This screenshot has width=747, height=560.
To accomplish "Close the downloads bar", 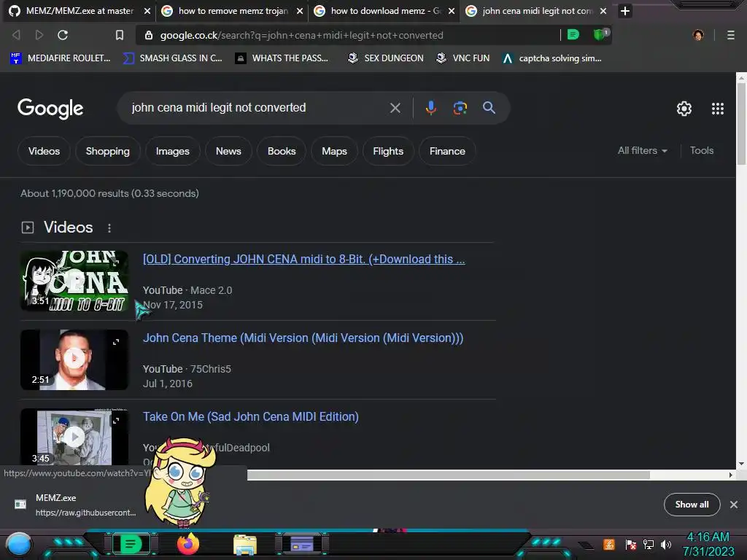I will 734,505.
